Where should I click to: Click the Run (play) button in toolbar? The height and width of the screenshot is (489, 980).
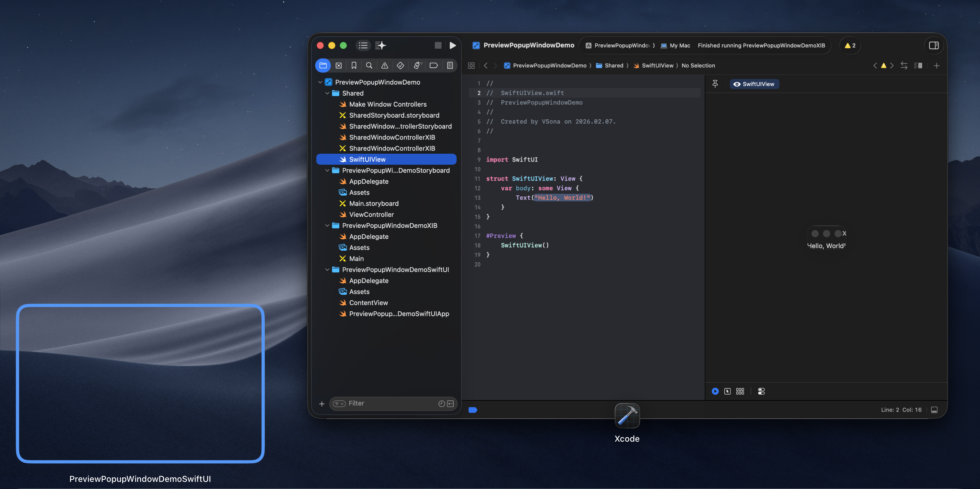[452, 46]
